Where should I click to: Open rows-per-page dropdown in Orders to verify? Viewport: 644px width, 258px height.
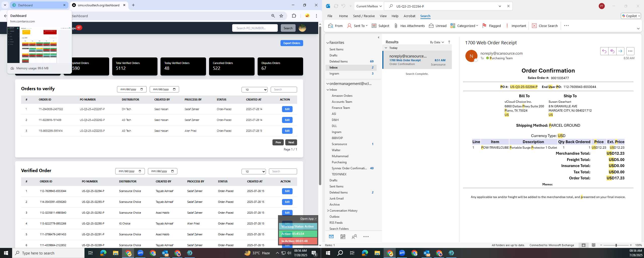coord(254,90)
